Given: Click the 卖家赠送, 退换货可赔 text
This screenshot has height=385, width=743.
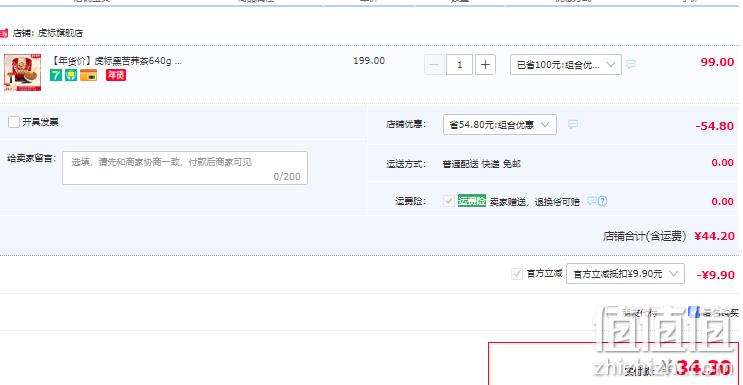Looking at the screenshot, I should coord(535,202).
